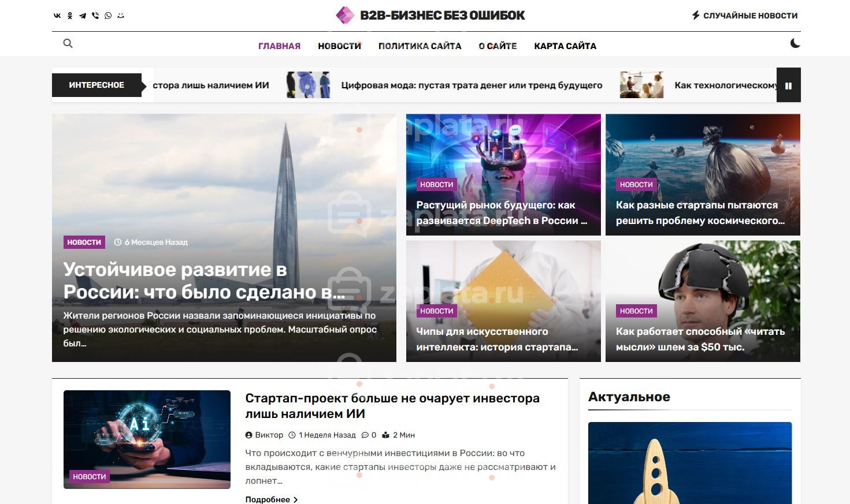The height and width of the screenshot is (504, 850).
Task: Click the Актуальное sidebar heading
Action: (x=629, y=397)
